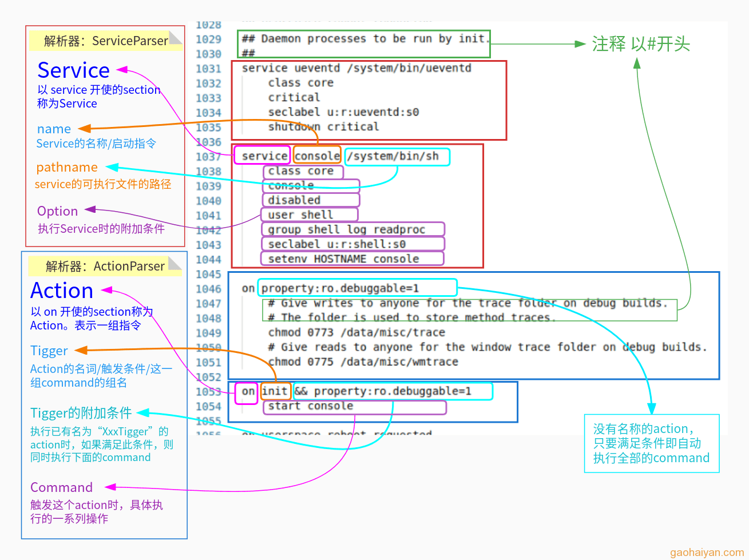The width and height of the screenshot is (749, 560).
Task: Click line number 1051
Action: [208, 363]
